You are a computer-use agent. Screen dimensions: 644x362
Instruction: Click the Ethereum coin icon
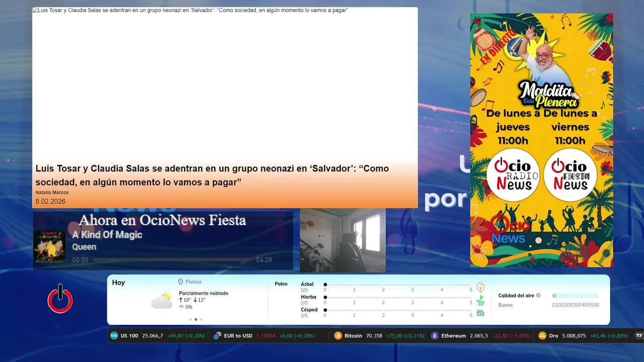(x=435, y=336)
